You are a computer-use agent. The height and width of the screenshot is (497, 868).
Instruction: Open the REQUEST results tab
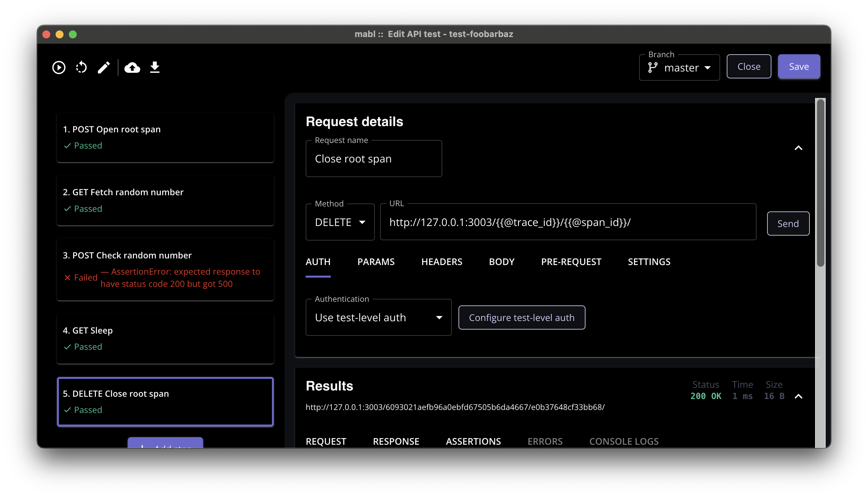[325, 441]
